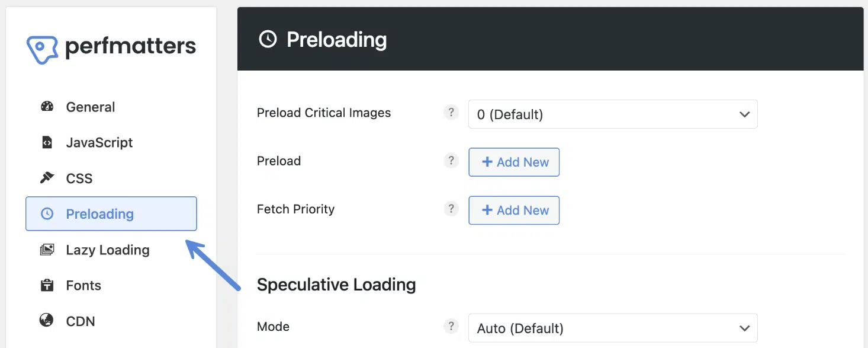Click Add New beside Fetch Priority
868x348 pixels.
click(x=513, y=210)
